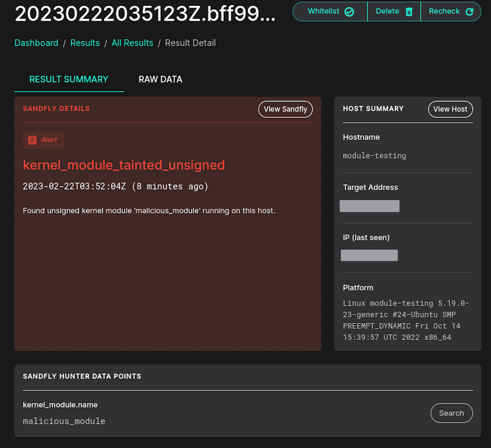Switch to the RAW DATA tab
Screen dimensions: 491x448
point(160,79)
